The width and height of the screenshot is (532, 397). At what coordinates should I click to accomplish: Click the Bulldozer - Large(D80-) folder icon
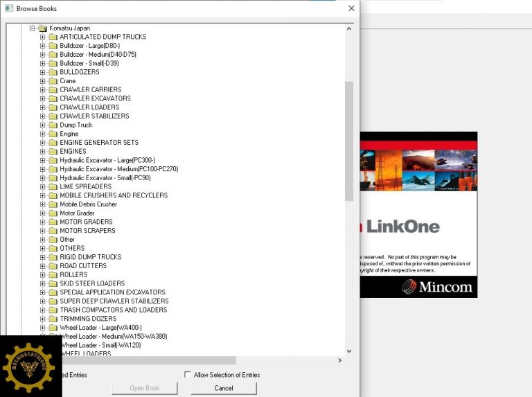coord(53,46)
